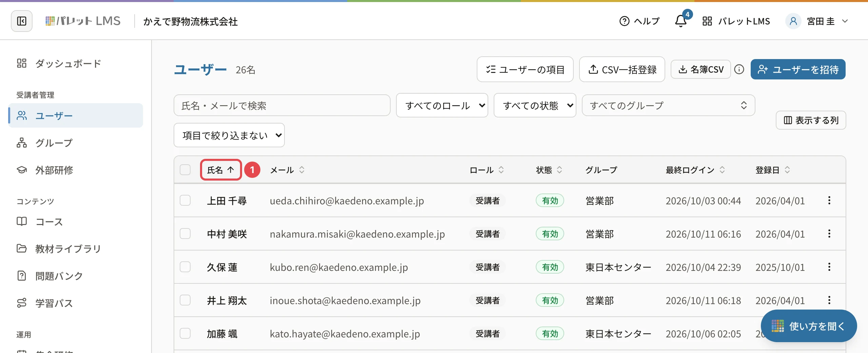Open notifications bell with 4 badge
Viewport: 868px width, 353px height.
coord(681,21)
